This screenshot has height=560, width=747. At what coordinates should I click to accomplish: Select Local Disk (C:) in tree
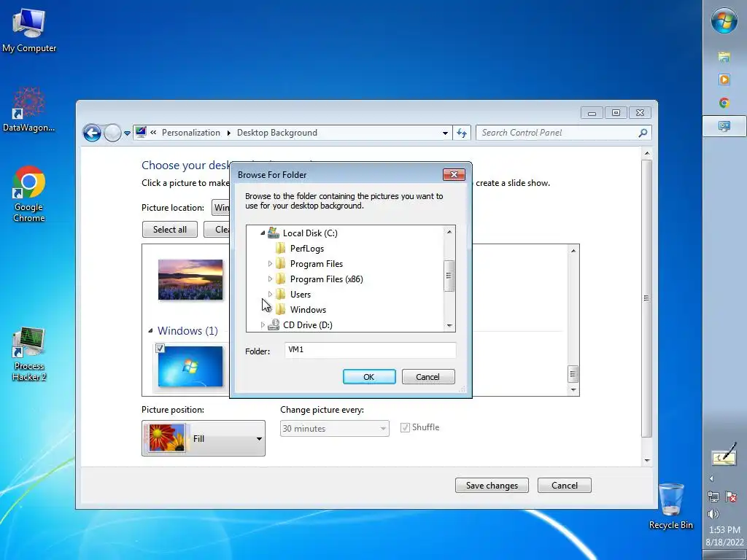[x=310, y=233]
